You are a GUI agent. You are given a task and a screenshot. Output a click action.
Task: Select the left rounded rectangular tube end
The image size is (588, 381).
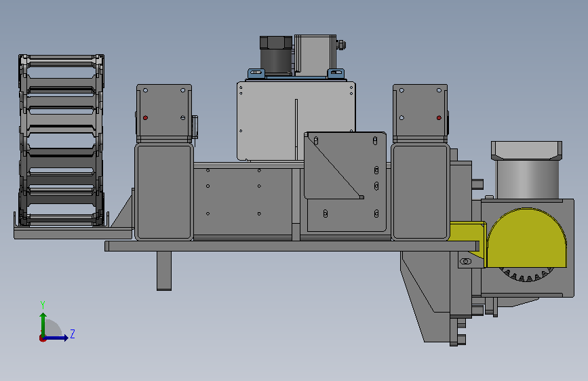coord(164,192)
